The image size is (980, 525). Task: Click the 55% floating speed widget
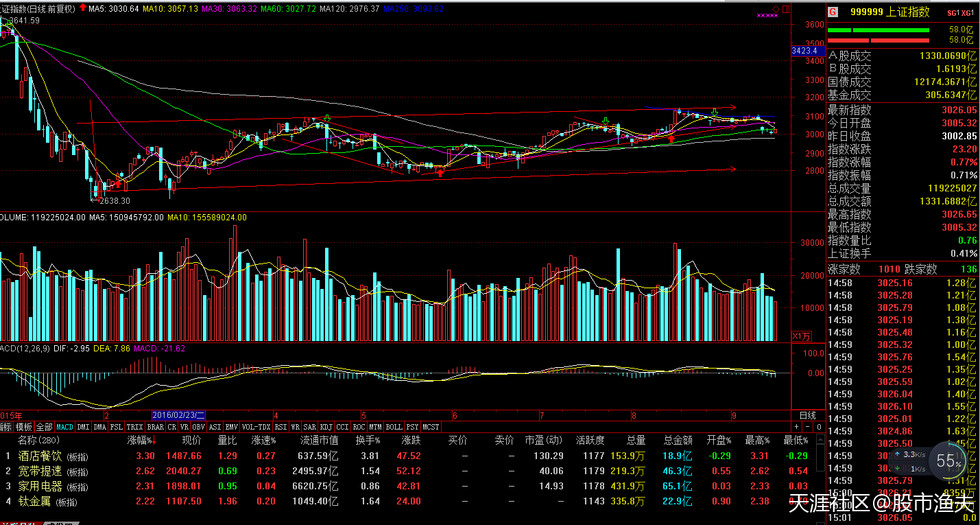click(x=948, y=462)
